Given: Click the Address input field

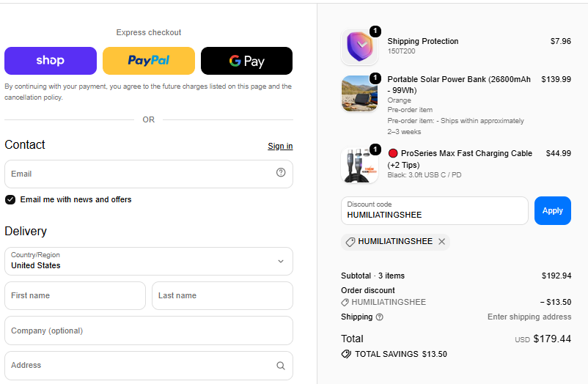Looking at the screenshot, I should pyautogui.click(x=149, y=365).
